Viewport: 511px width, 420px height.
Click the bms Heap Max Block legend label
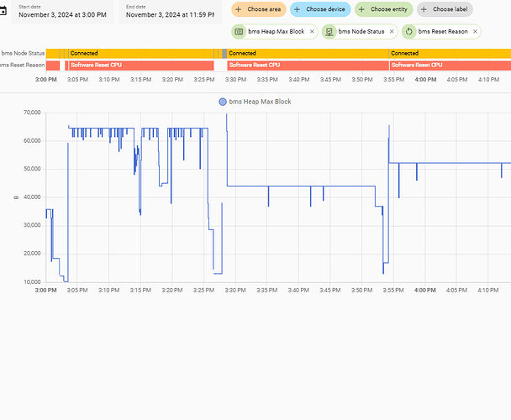(260, 102)
